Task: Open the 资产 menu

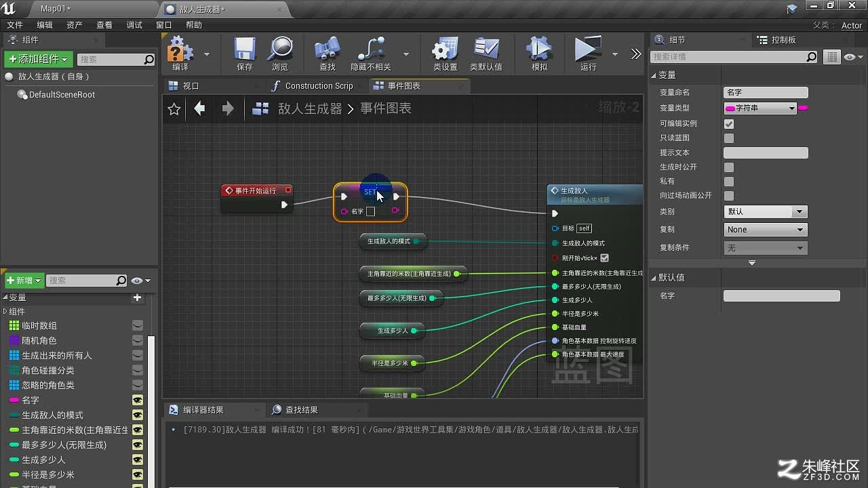Action: tap(75, 25)
